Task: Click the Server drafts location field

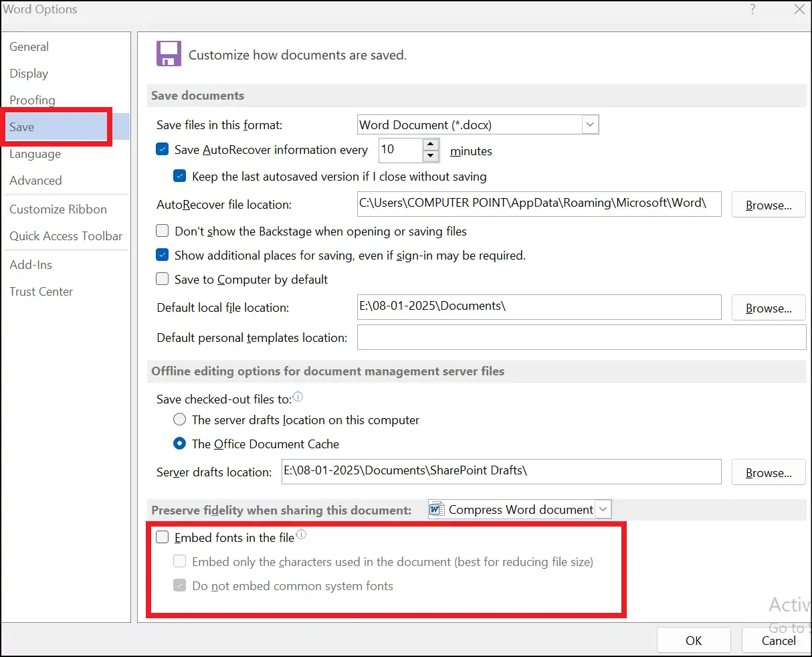Action: click(x=502, y=471)
